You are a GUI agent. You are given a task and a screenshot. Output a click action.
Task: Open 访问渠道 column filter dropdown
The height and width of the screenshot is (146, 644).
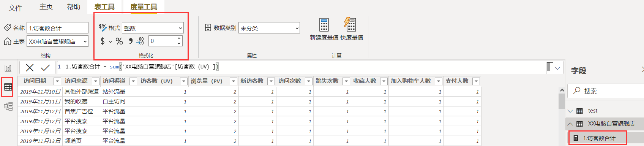pyautogui.click(x=133, y=81)
